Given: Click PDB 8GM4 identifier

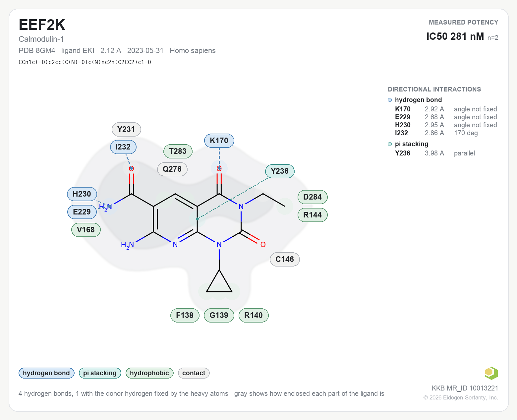Looking at the screenshot, I should tap(37, 50).
